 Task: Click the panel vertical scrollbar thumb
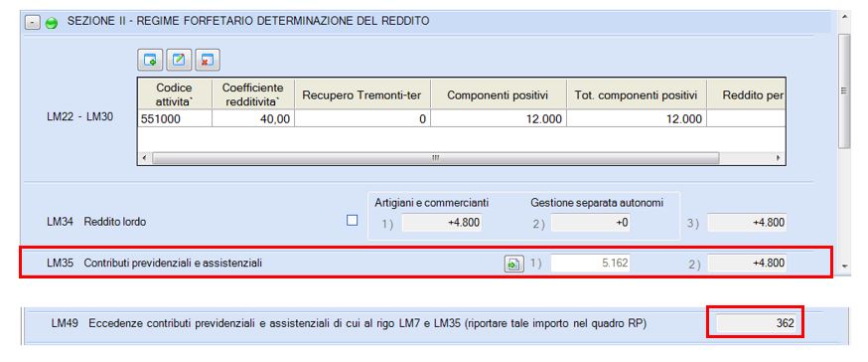(844, 90)
